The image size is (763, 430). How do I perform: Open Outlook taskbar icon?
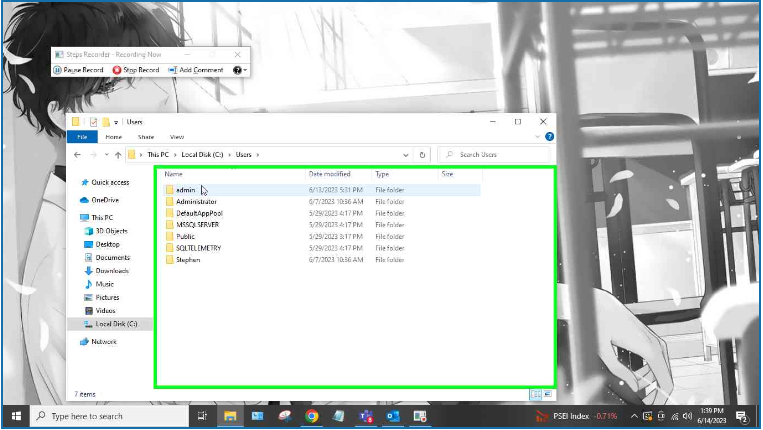pos(393,416)
